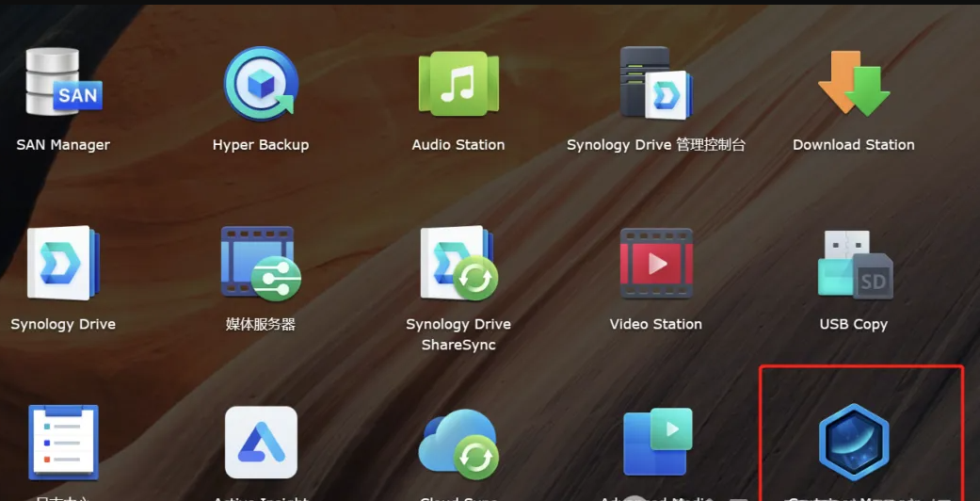Image resolution: width=980 pixels, height=501 pixels.
Task: Open Video Station
Action: coord(655,263)
